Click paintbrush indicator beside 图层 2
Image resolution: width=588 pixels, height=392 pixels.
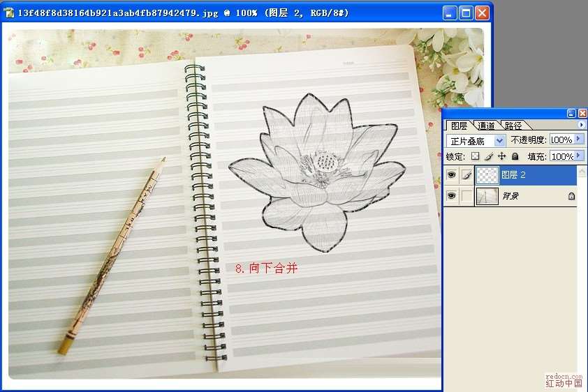(x=466, y=176)
